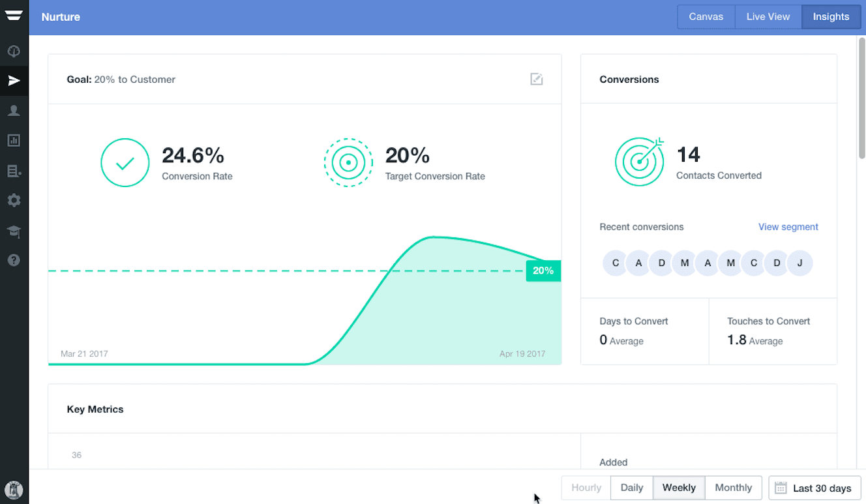Click the 1.8 Average touches value
This screenshot has width=866, height=504.
[755, 340]
